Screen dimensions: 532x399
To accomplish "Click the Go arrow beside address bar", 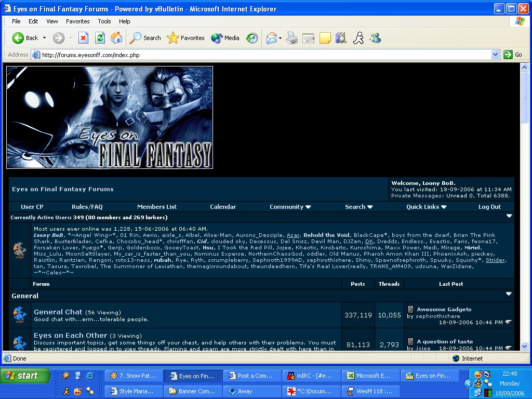I will 513,55.
